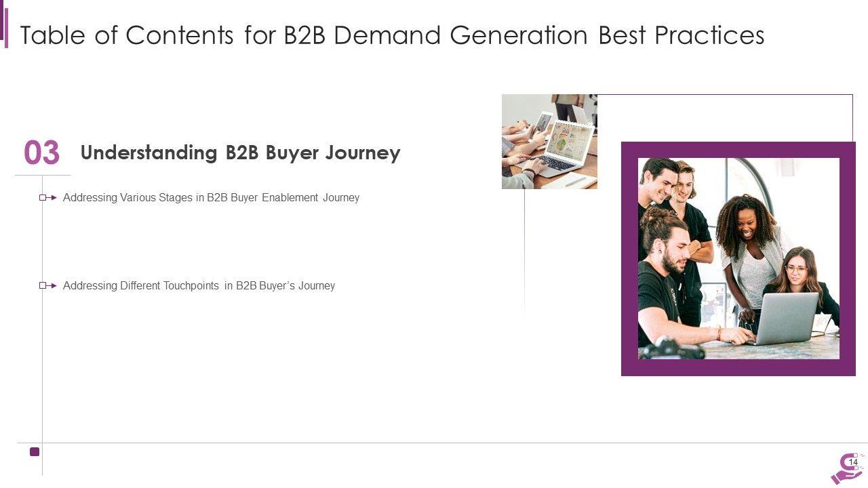Select the "Understanding B2B Buyer Journey" heading

pos(240,153)
